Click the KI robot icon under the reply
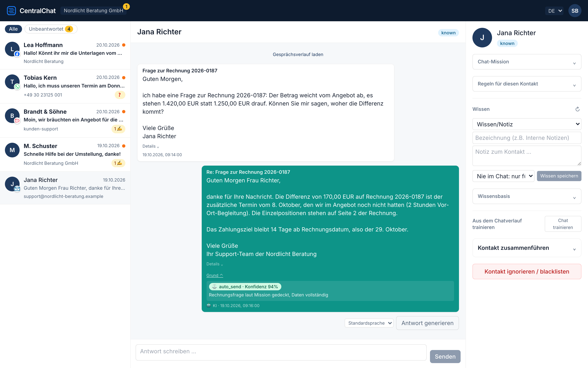 coord(209,305)
